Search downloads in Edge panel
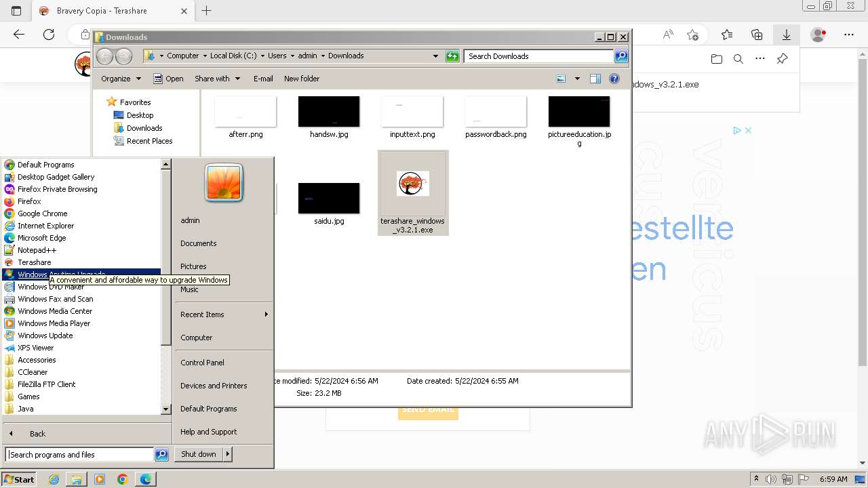Viewport: 868px width, 488px height. [738, 59]
